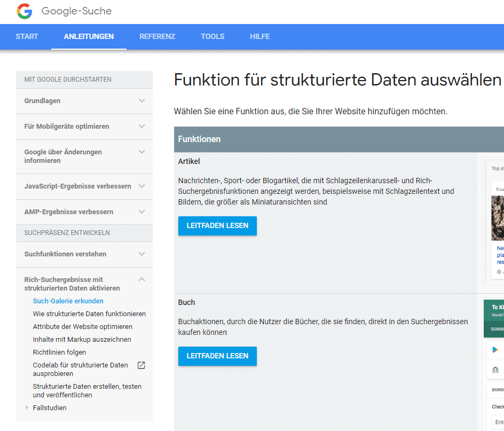Click the Google-Suche title text
Viewport: 504px width, 431px height.
tap(76, 11)
